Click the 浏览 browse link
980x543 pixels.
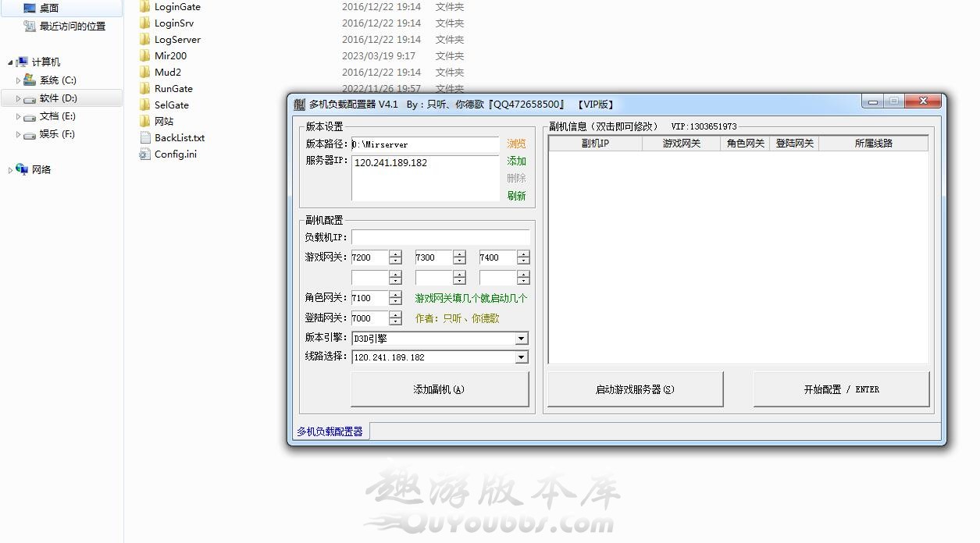coord(516,144)
